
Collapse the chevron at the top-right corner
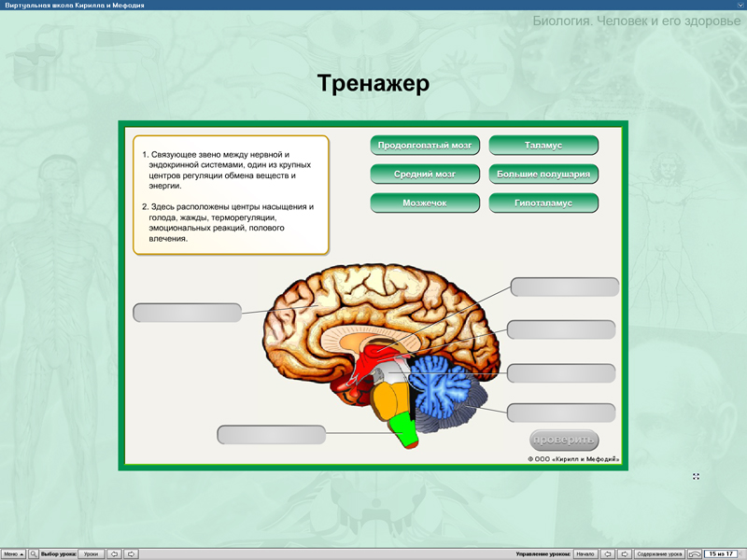(x=739, y=5)
